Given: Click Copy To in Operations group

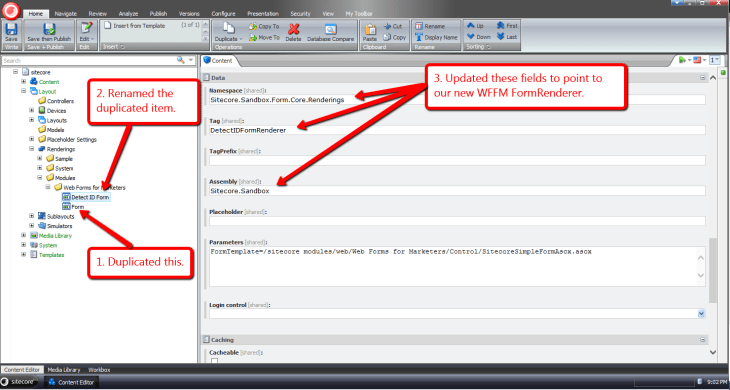Looking at the screenshot, I should [264, 27].
